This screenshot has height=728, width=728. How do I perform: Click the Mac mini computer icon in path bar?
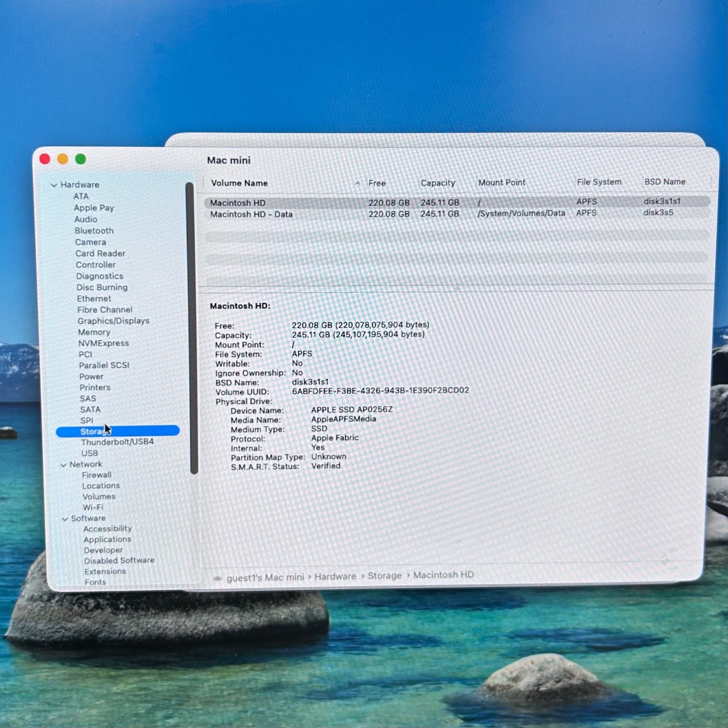click(218, 579)
